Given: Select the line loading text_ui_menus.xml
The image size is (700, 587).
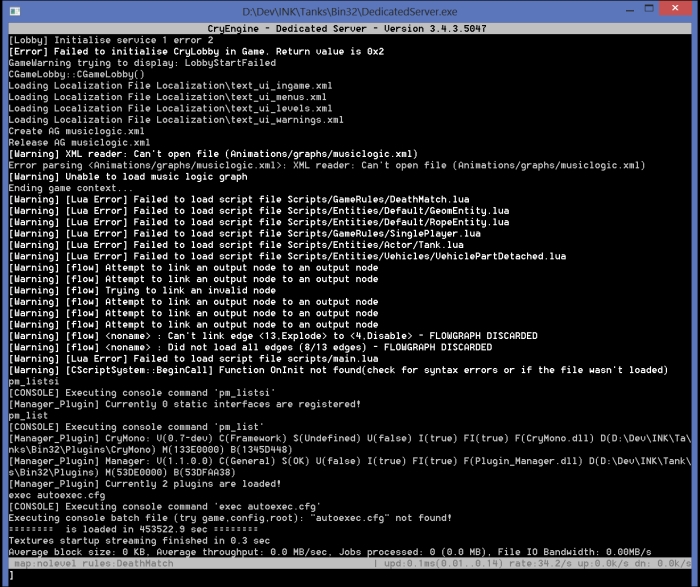Looking at the screenshot, I should (167, 97).
